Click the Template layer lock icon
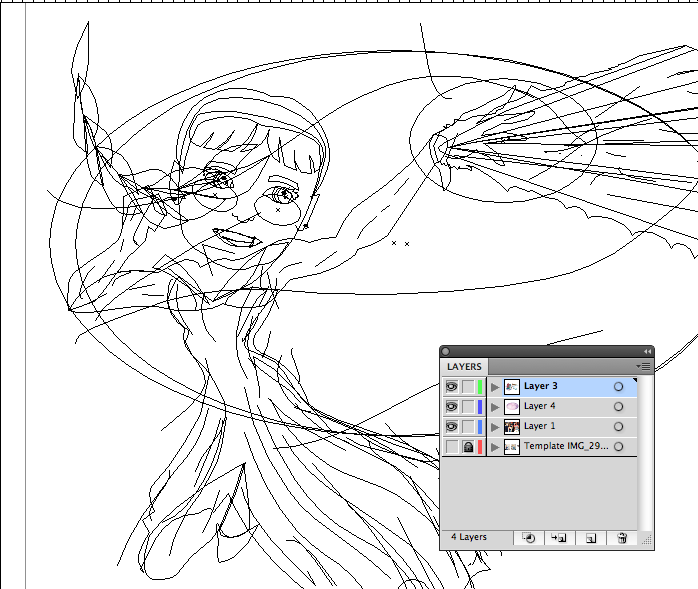The width and height of the screenshot is (698, 589). click(467, 447)
